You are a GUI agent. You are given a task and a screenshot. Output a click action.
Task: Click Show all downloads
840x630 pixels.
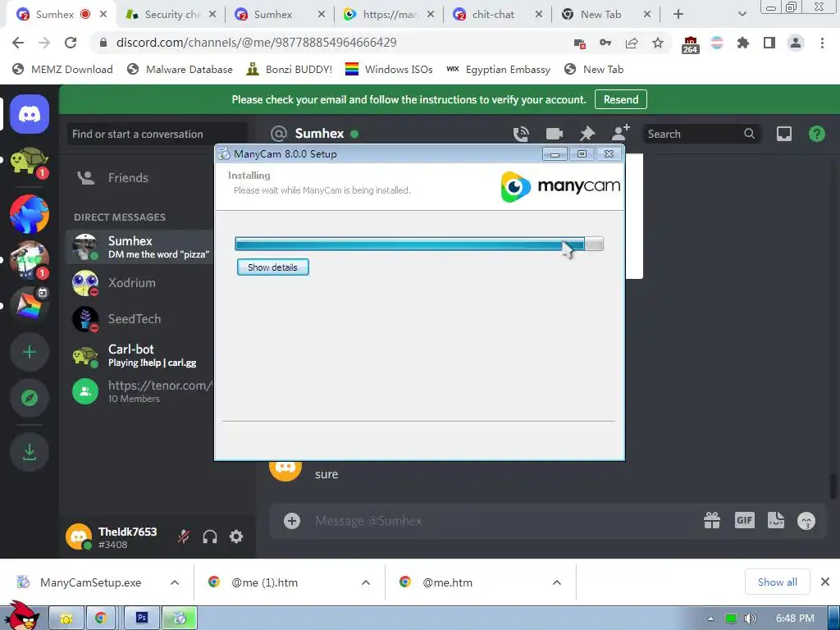coord(778,582)
